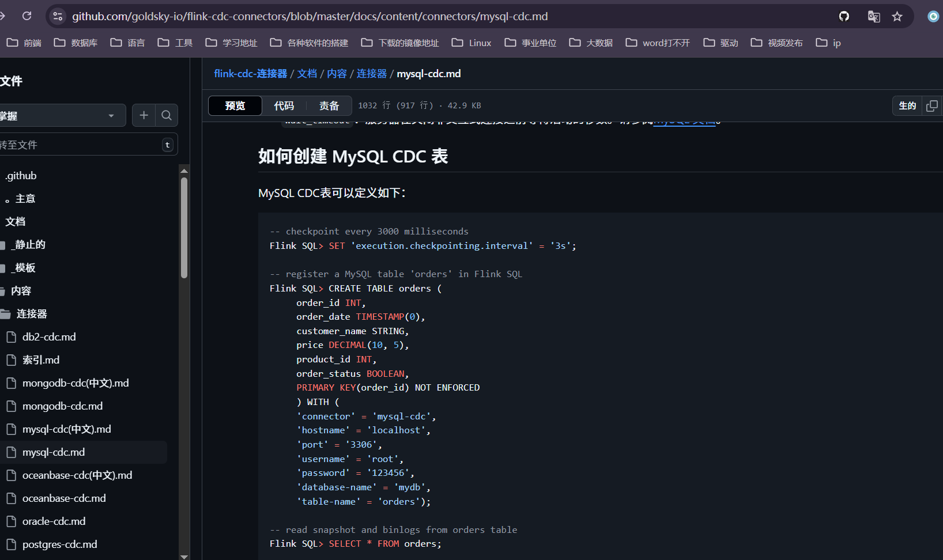The height and width of the screenshot is (560, 943).
Task: Add a new file with the plus icon
Action: pos(144,115)
